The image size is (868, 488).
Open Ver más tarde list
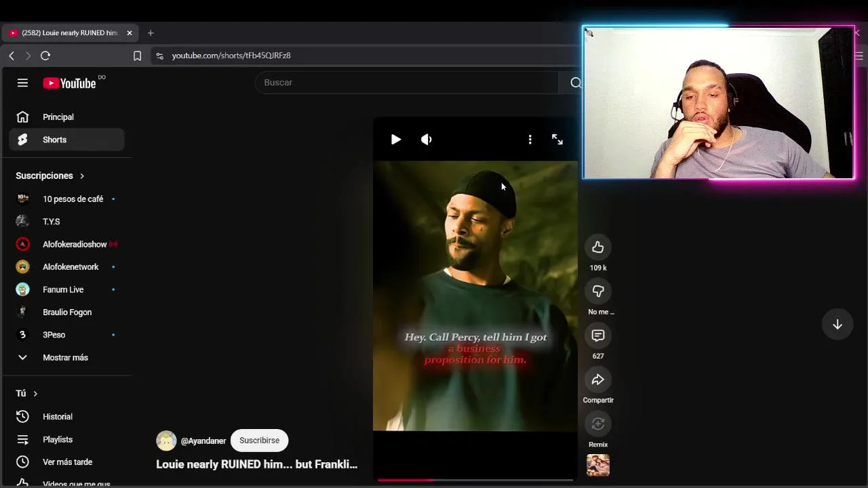point(66,462)
